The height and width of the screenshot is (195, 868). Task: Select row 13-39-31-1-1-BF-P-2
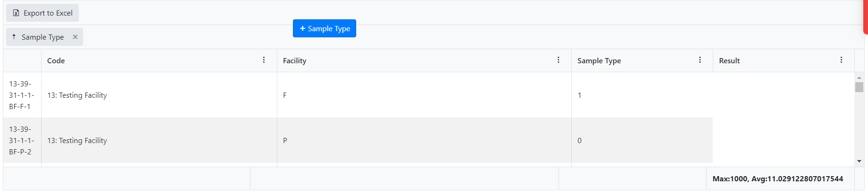(20, 140)
